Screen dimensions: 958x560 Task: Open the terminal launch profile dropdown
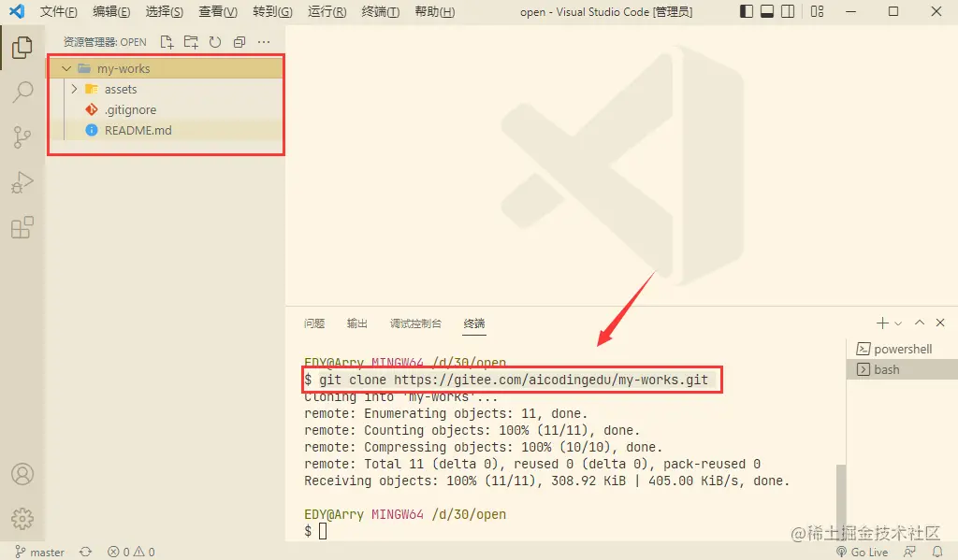click(898, 323)
